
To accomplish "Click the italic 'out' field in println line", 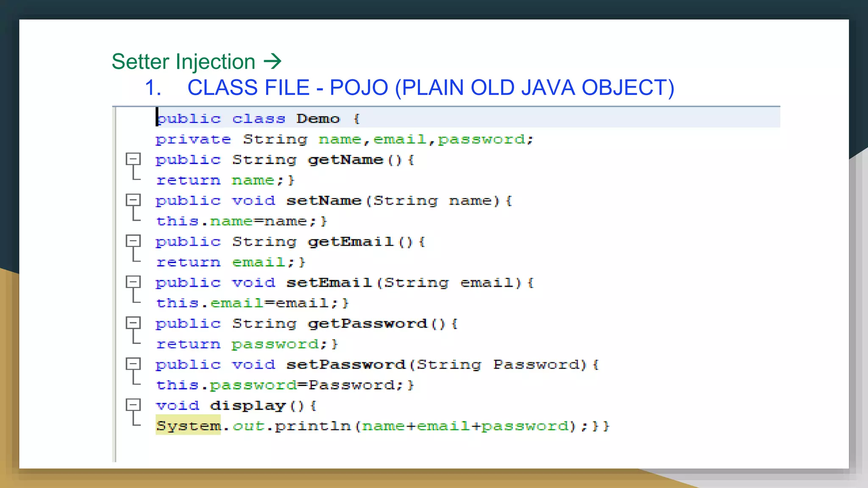I will point(248,426).
